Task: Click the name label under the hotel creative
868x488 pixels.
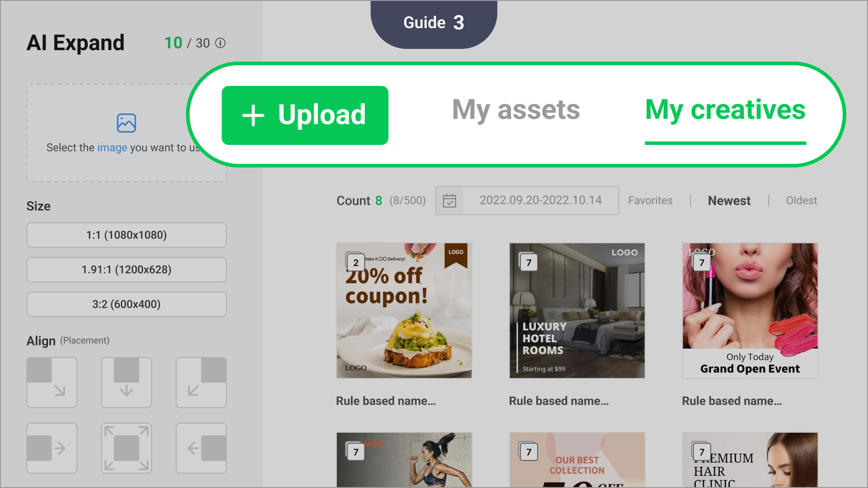Action: [559, 401]
